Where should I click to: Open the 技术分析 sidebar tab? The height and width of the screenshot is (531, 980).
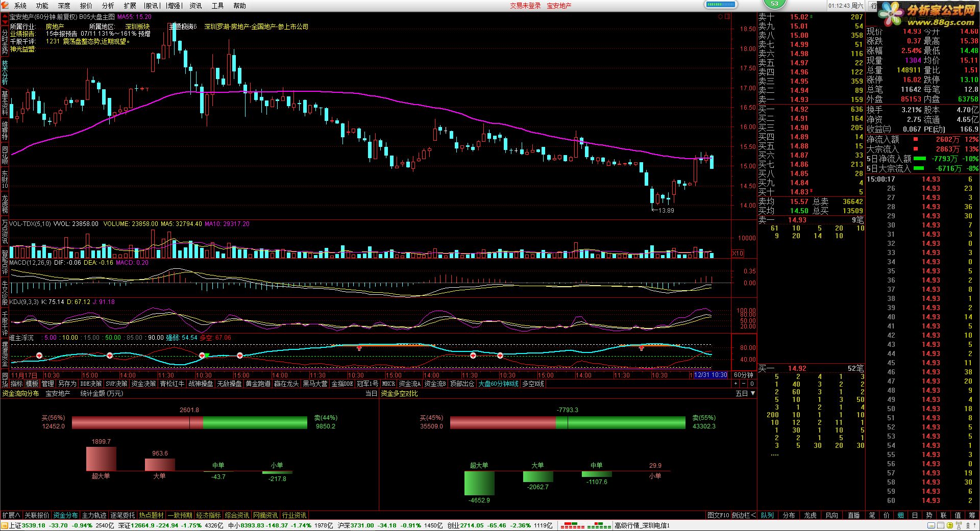click(5, 72)
